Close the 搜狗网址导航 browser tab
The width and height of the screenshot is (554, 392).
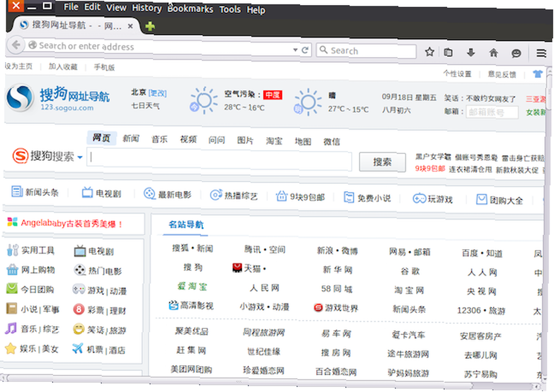click(130, 26)
